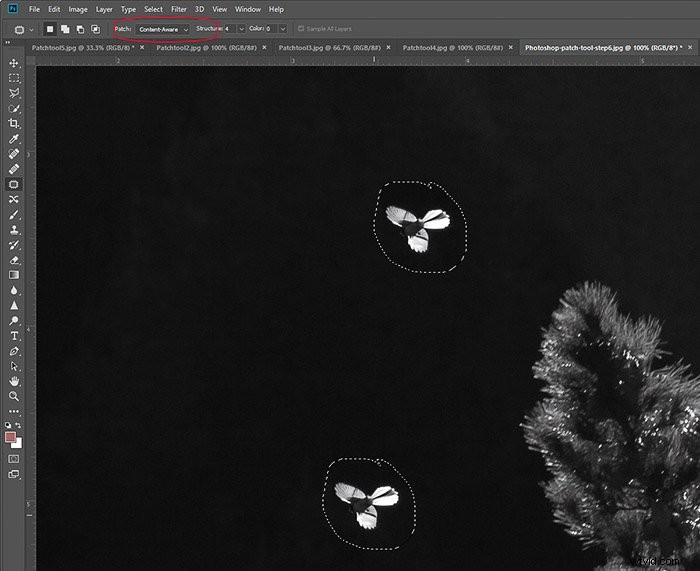Choose Subtract from selection mode
The image size is (700, 571).
[80, 29]
